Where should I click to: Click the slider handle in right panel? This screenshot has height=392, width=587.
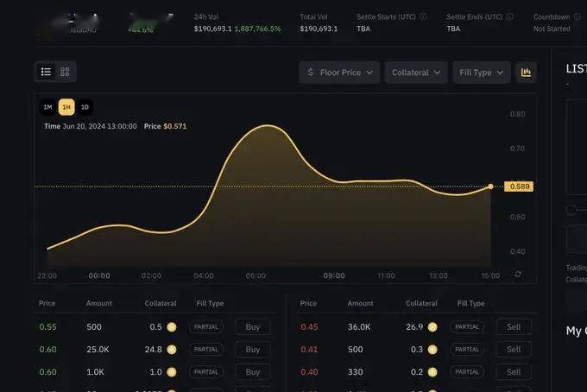571,210
